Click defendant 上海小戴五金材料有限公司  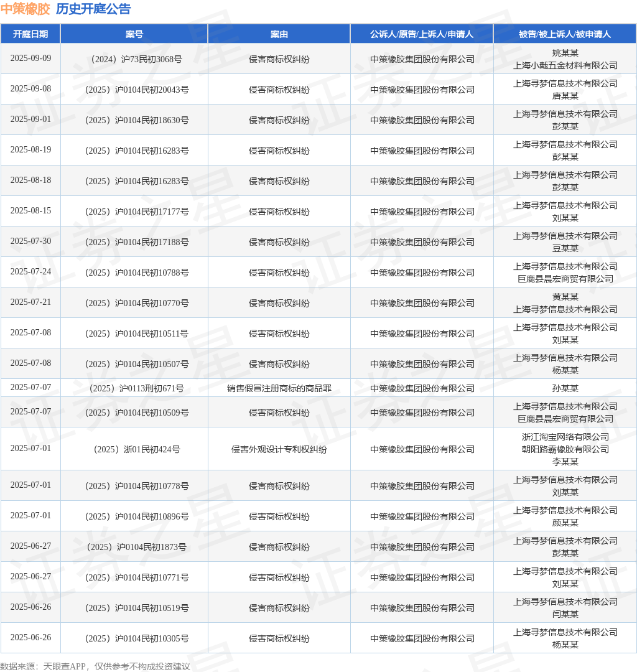(x=565, y=65)
